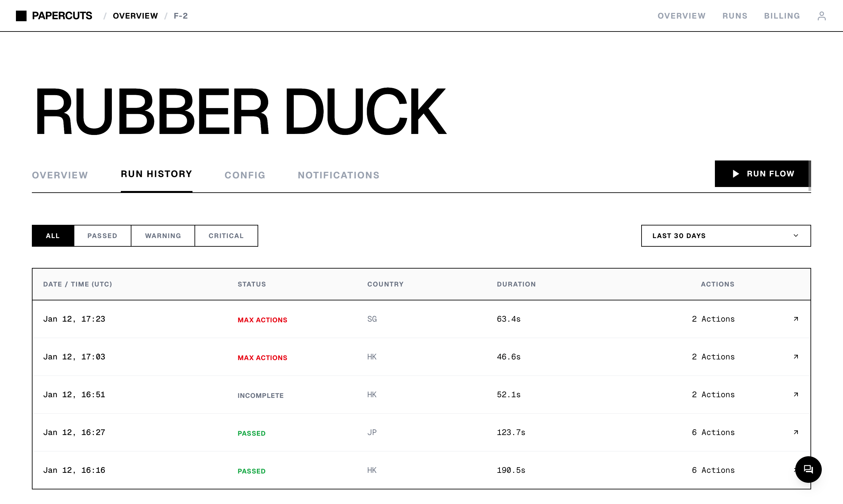Click the dropdown chevron for date range

796,236
